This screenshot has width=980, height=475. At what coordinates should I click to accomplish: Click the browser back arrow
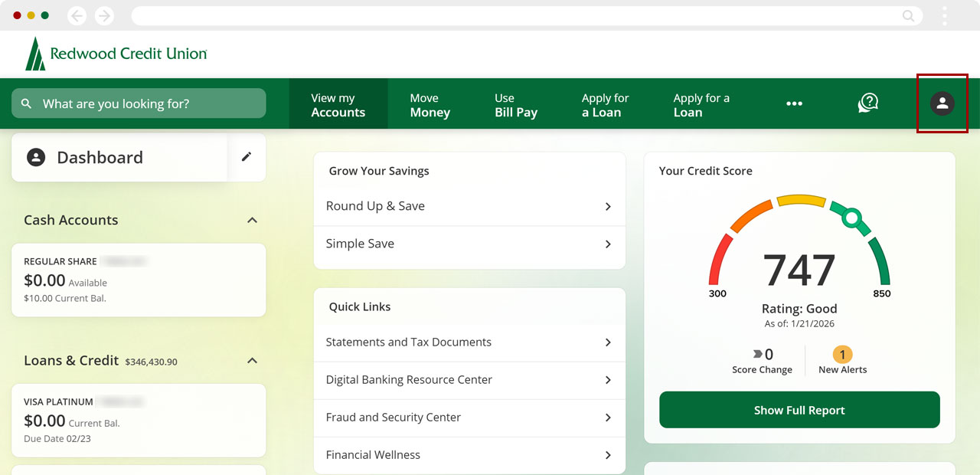click(x=76, y=15)
